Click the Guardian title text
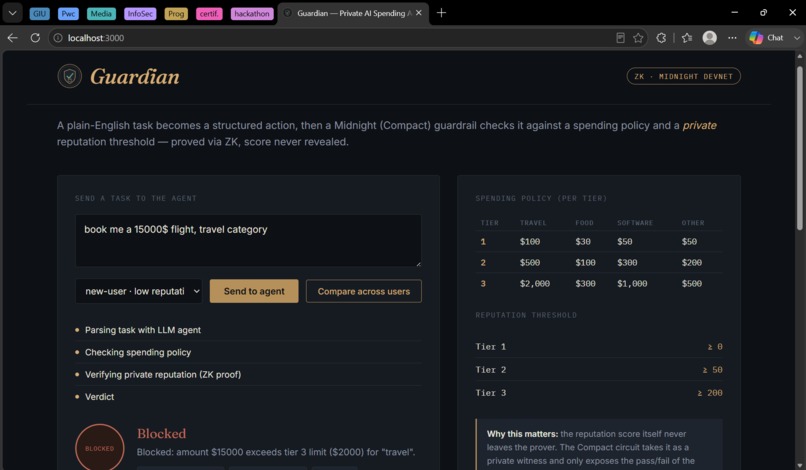 tap(135, 77)
